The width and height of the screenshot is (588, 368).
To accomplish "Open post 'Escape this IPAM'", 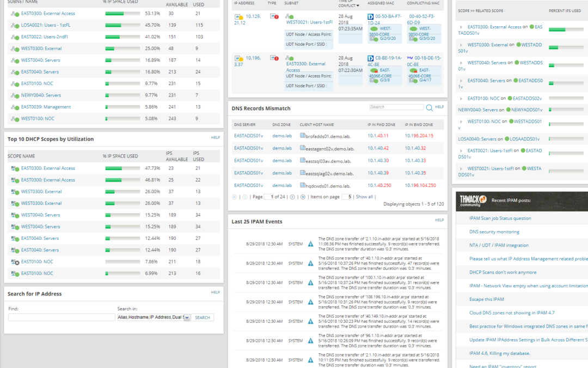I will tap(486, 300).
